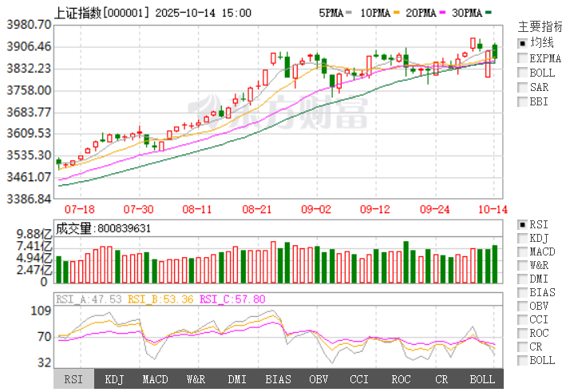Select the CCI tab in bottom bar
The image size is (562, 392).
tap(359, 379)
